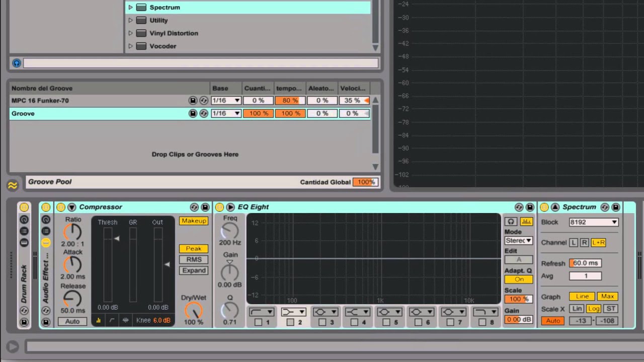Image resolution: width=644 pixels, height=362 pixels.
Task: Show Audio Effect Rack chain list
Action: [x=46, y=231]
